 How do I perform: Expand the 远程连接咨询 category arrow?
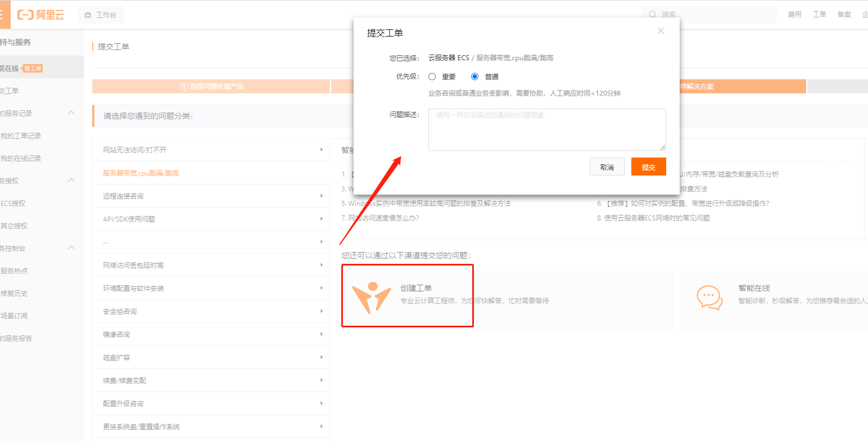pyautogui.click(x=321, y=196)
